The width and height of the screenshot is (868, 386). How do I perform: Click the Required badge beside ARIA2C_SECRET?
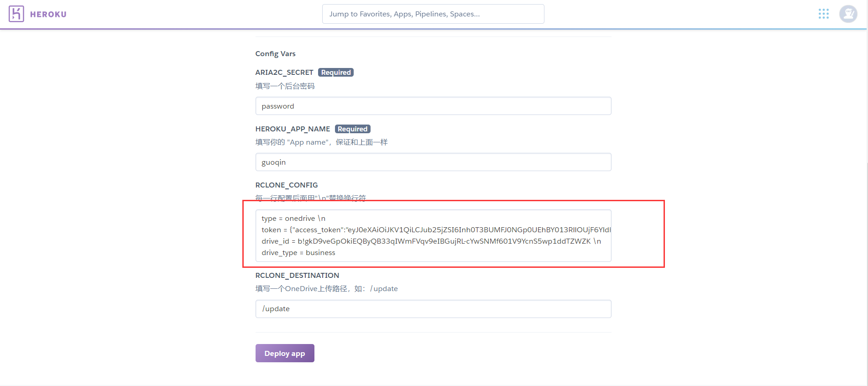click(x=336, y=73)
